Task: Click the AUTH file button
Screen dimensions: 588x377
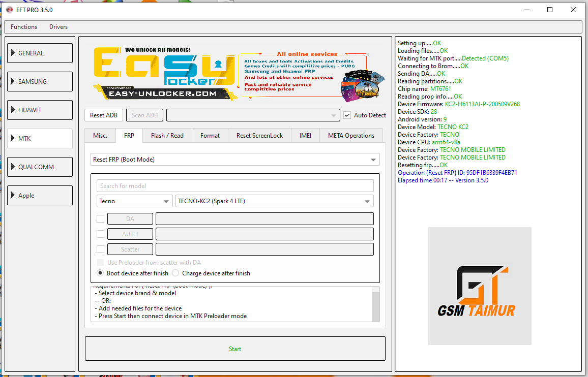Action: pos(130,234)
